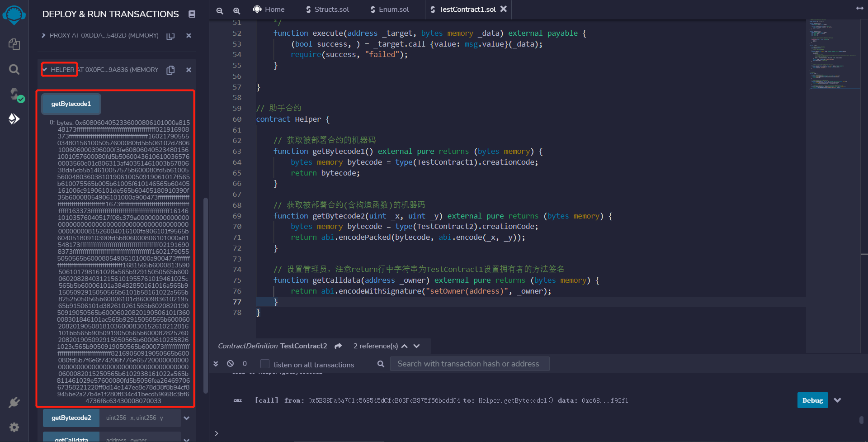Image resolution: width=868 pixels, height=442 pixels.
Task: Expand getBytecode2 parameter inputs
Action: click(186, 418)
